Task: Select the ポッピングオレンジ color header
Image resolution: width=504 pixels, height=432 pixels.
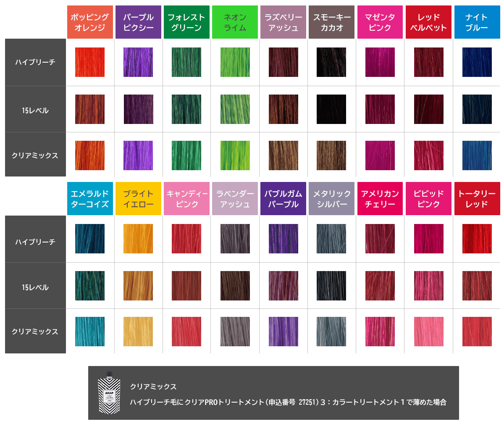Action: coord(89,22)
